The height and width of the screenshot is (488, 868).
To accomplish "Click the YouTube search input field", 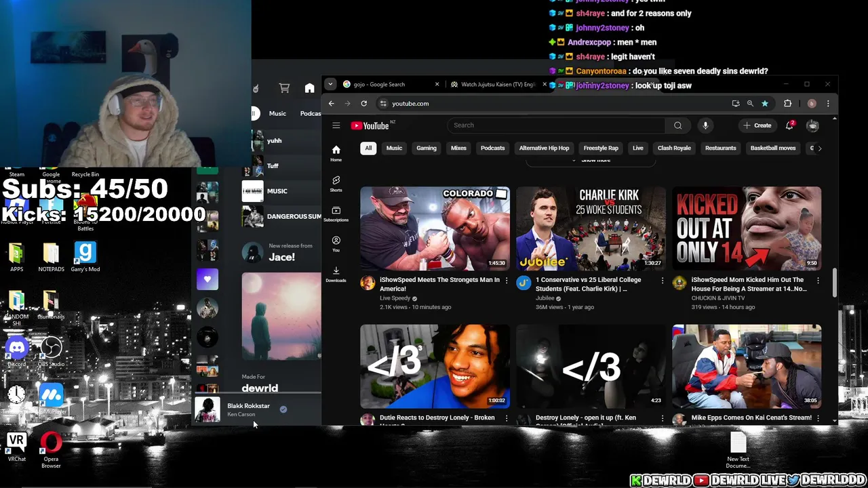I will click(x=556, y=125).
